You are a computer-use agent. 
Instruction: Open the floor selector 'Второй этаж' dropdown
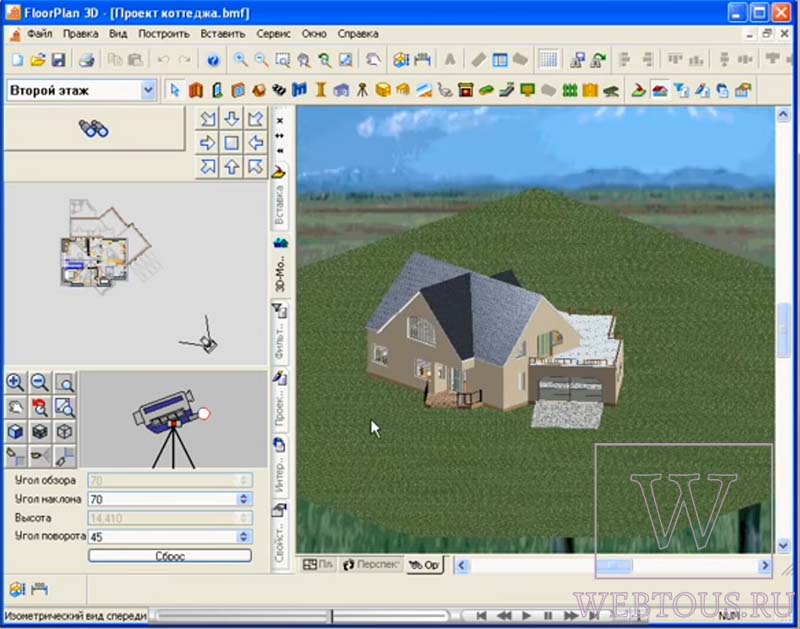(x=148, y=90)
